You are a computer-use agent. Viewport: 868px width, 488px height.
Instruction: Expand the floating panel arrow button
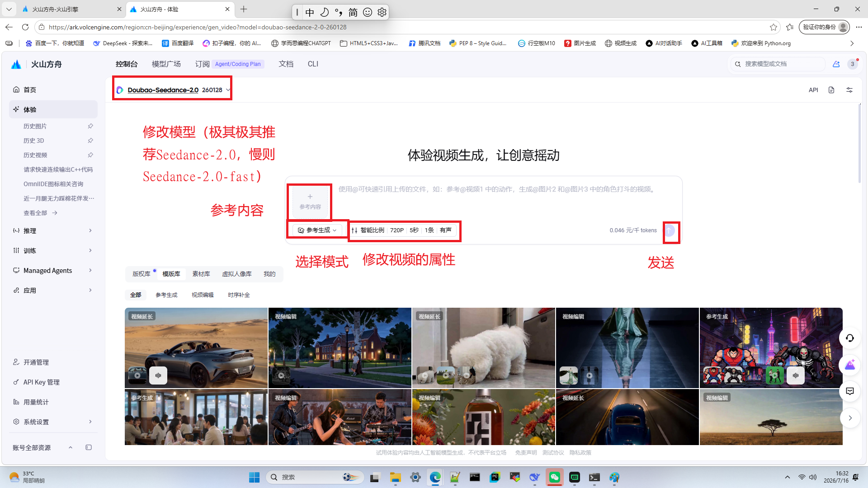pyautogui.click(x=850, y=418)
